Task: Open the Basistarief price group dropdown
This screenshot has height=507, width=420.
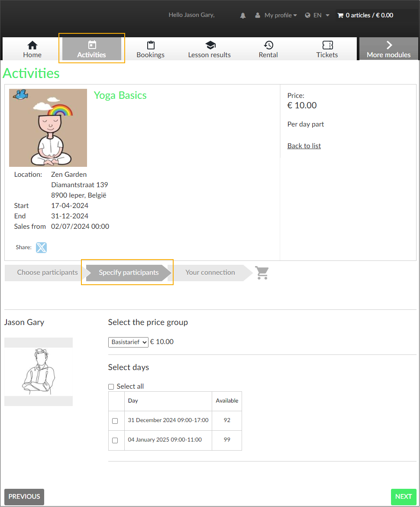Action: tap(128, 342)
